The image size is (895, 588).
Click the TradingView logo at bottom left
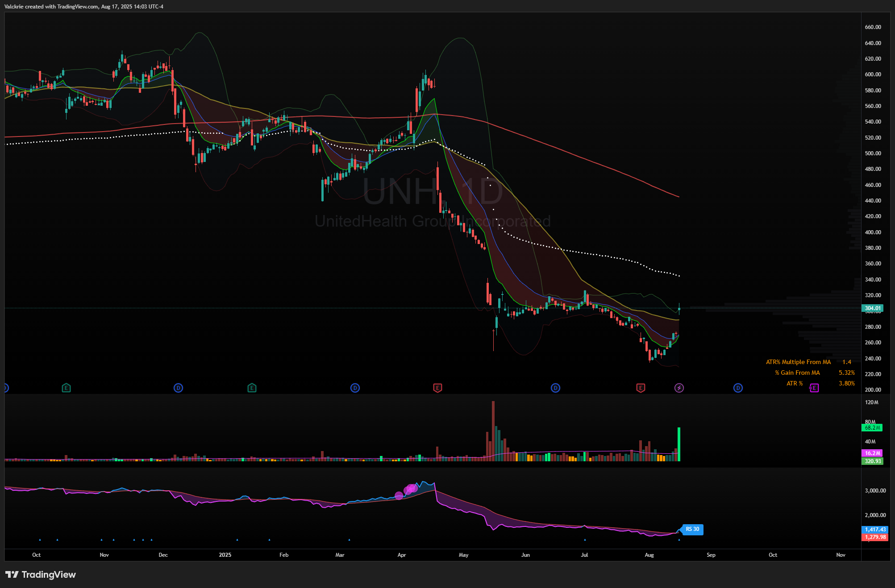[41, 575]
